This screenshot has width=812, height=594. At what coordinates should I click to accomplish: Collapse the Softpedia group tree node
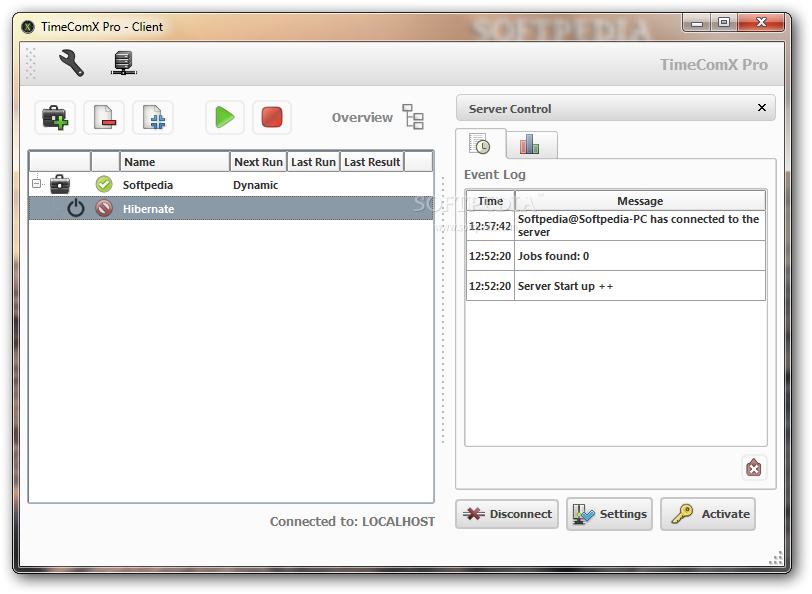[36, 183]
